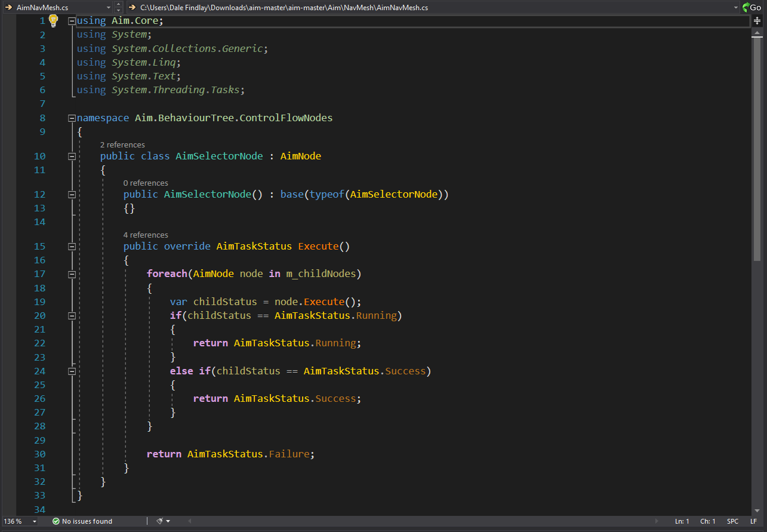767x532 pixels.
Task: Collapse the AimSelectorNode class on line 10
Action: (x=72, y=156)
